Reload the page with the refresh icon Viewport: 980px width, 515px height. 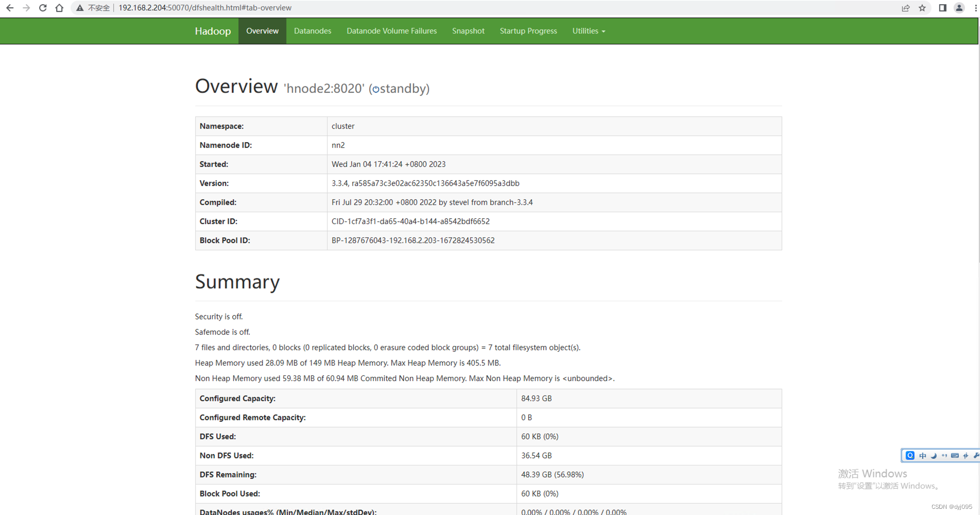(43, 8)
